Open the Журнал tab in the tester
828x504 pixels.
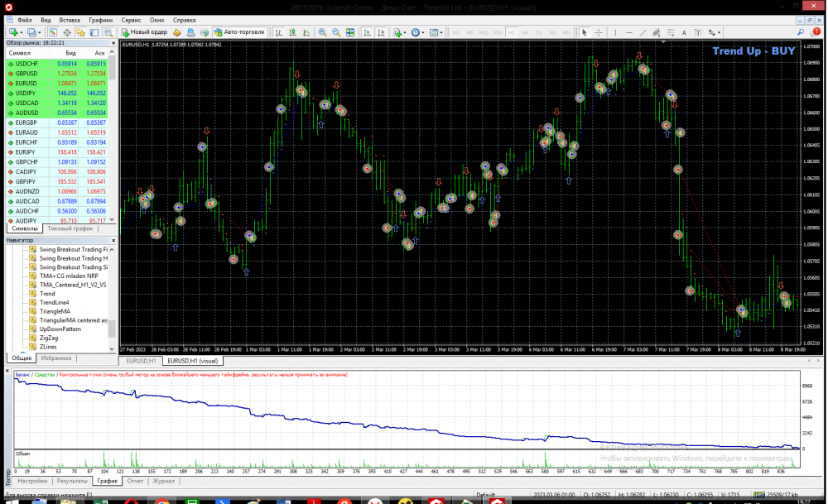pyautogui.click(x=163, y=481)
